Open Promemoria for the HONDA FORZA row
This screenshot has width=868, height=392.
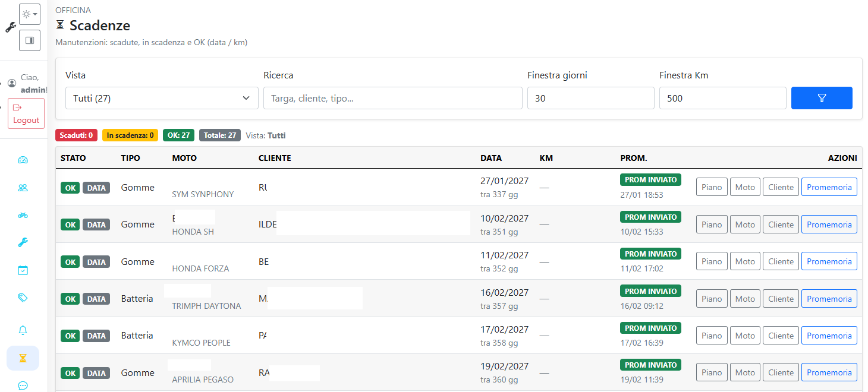[829, 261]
